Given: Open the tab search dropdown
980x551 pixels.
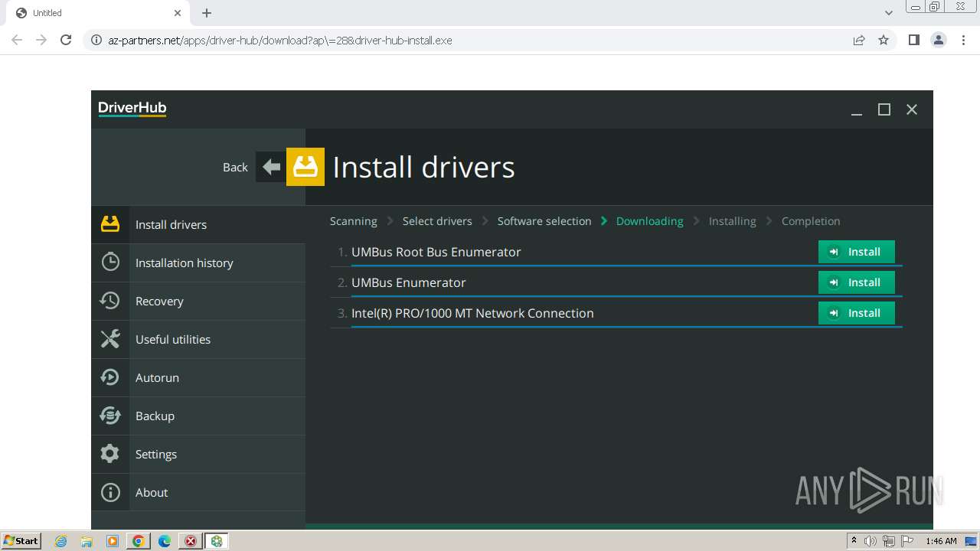Looking at the screenshot, I should pyautogui.click(x=888, y=13).
